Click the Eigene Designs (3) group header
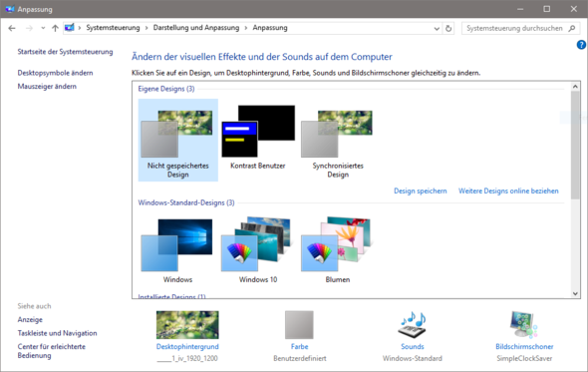The height and width of the screenshot is (372, 588). click(x=166, y=89)
